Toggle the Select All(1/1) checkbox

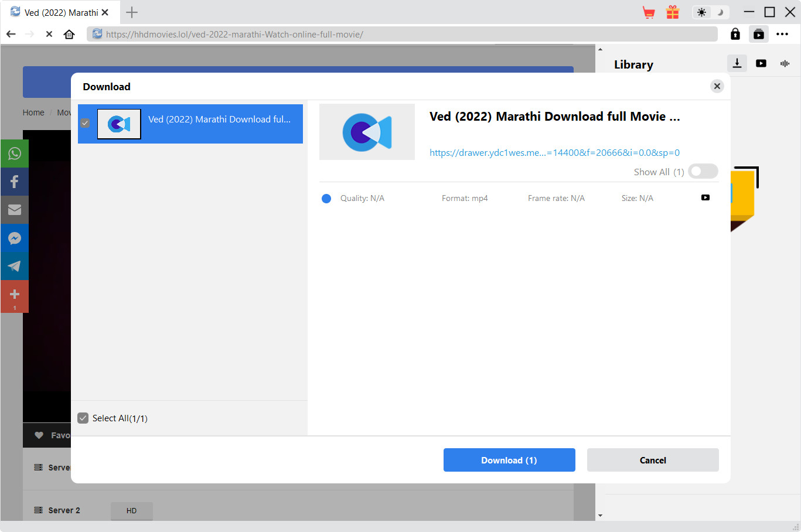[x=83, y=418]
